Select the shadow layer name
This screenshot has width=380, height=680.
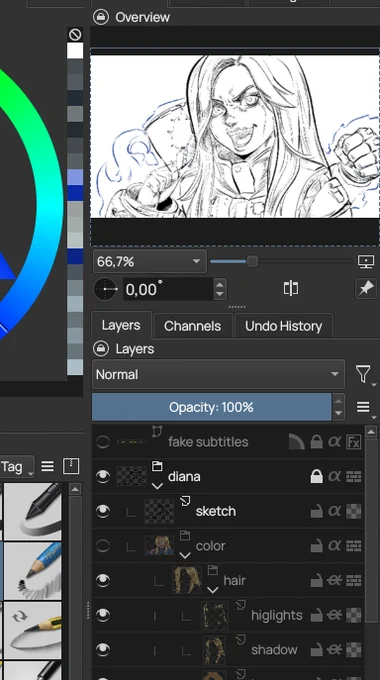point(274,650)
